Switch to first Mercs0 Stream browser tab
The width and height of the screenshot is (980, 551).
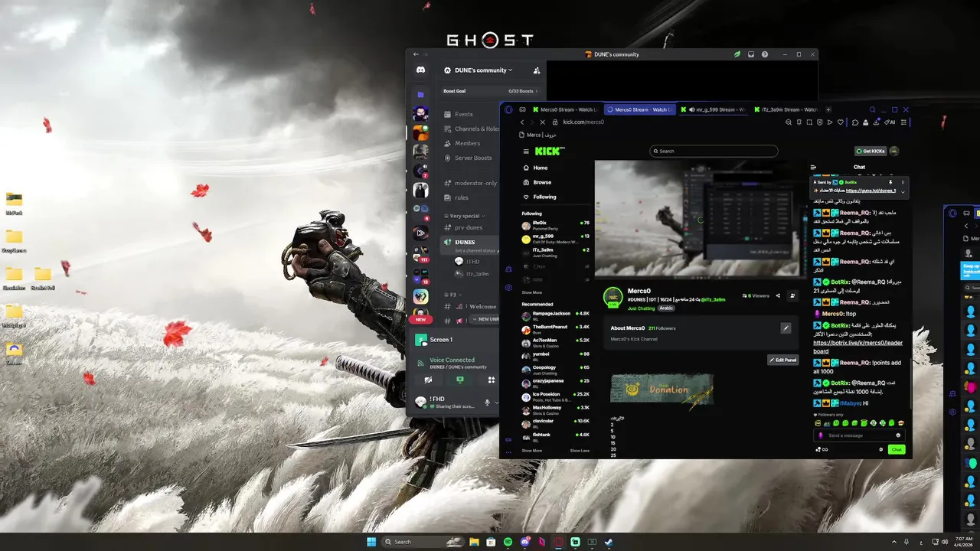coord(565,109)
